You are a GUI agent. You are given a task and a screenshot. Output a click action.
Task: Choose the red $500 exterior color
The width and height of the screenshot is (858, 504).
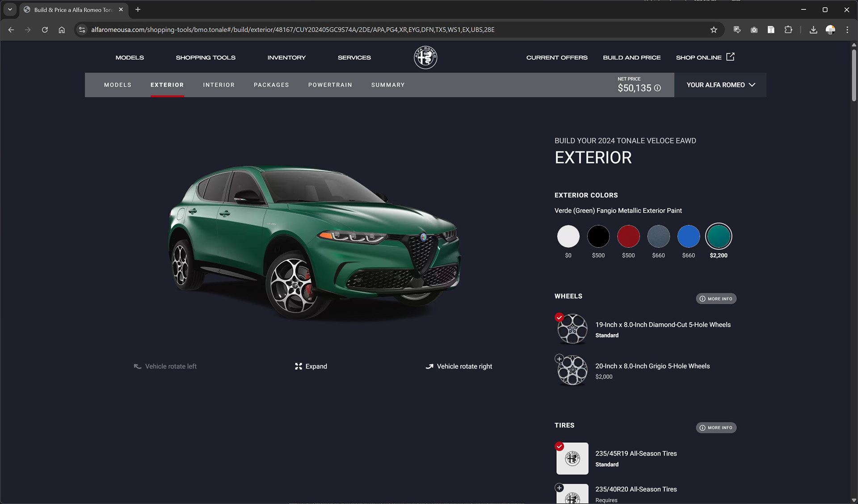click(628, 236)
